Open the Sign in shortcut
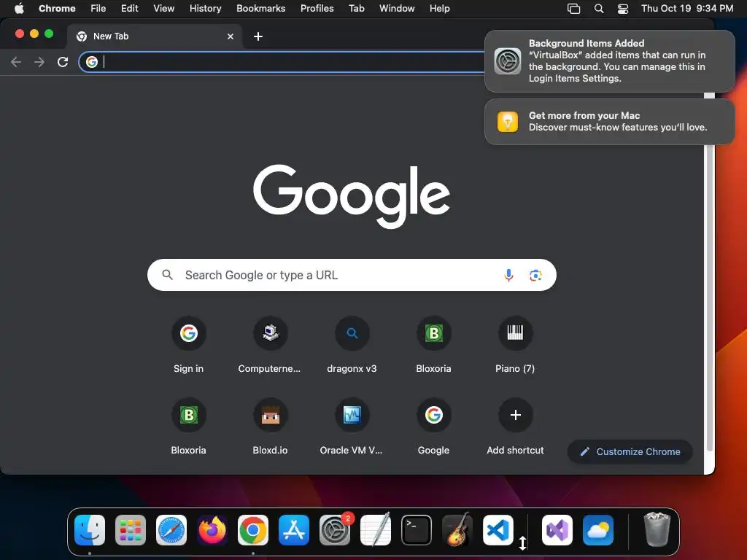 pos(189,345)
